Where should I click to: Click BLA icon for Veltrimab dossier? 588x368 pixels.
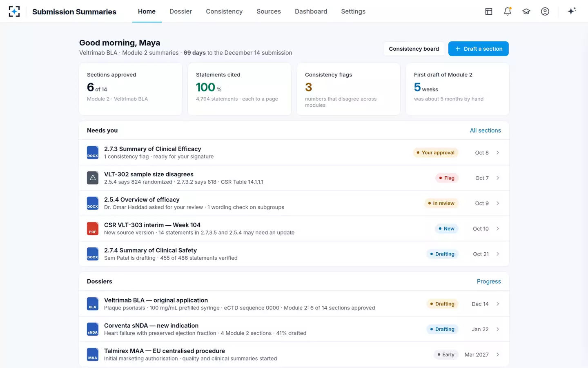click(x=93, y=304)
